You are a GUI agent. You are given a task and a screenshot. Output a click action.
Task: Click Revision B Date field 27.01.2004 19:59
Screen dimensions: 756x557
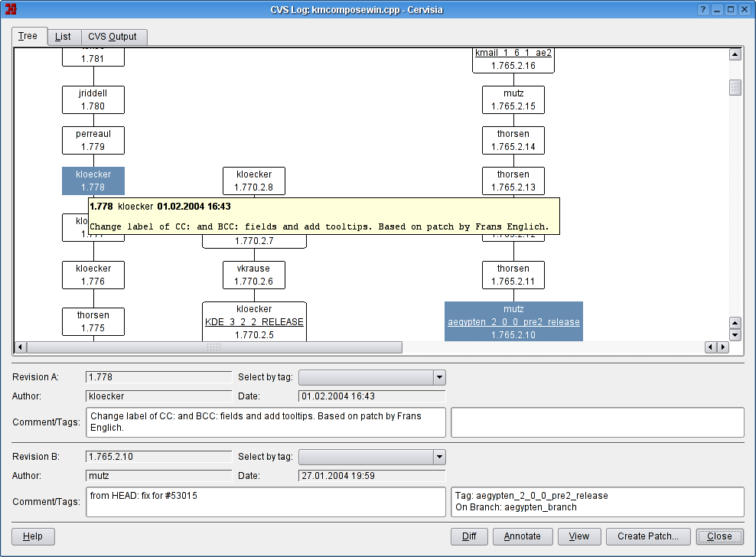(372, 476)
